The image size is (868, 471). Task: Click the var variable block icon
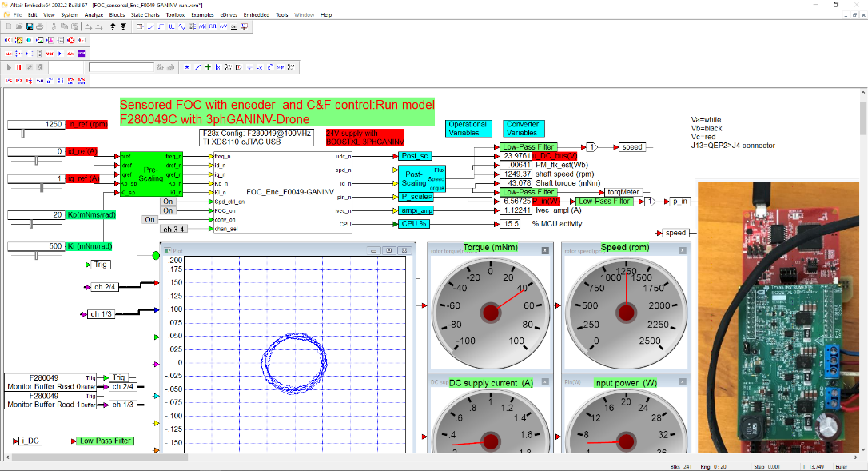pos(50,54)
